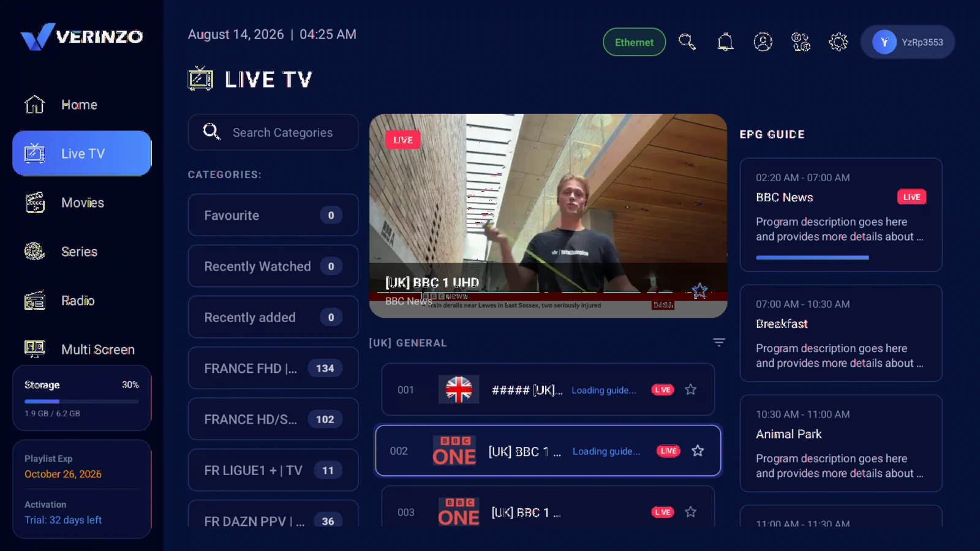The image size is (980, 551).
Task: Click Loading guide text for channel 002
Action: coord(606,451)
